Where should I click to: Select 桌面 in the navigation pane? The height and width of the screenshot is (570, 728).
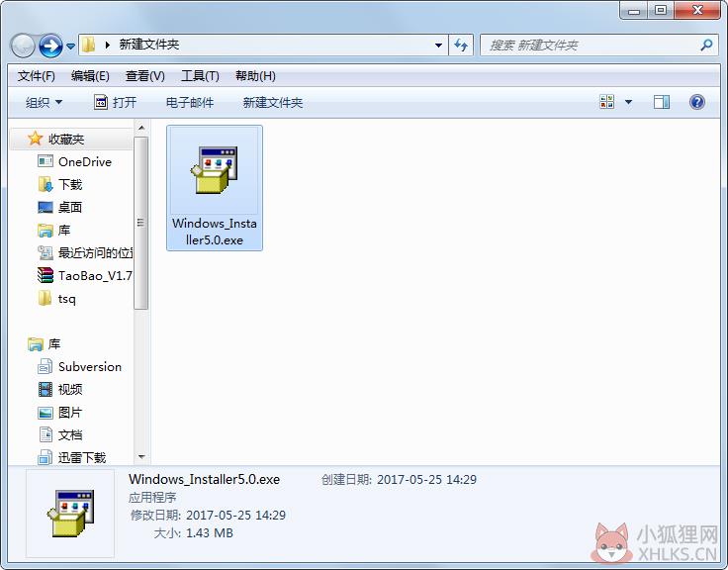(60, 207)
